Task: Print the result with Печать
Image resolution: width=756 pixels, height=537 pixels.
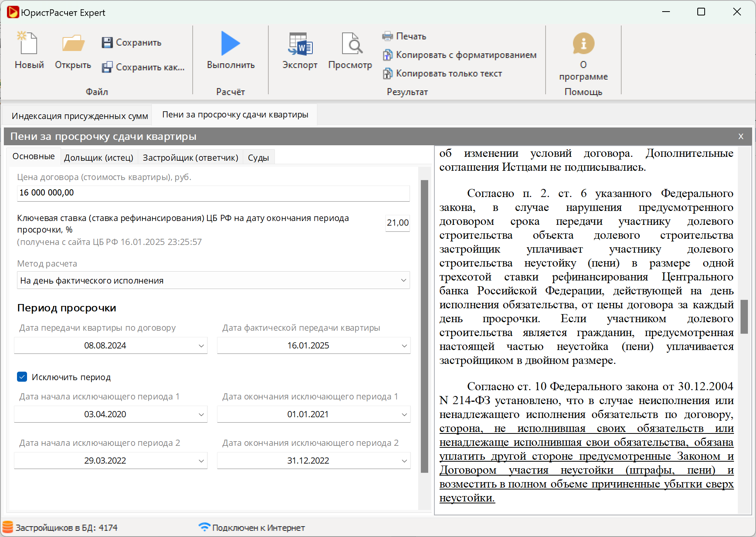Action: [x=404, y=36]
